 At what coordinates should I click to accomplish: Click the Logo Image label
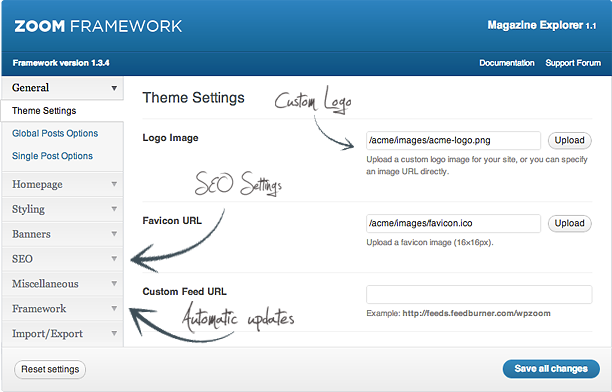click(170, 138)
